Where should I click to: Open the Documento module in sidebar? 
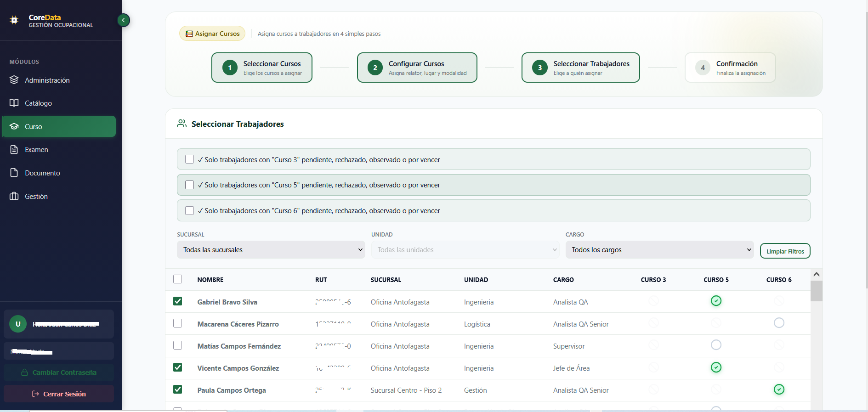pyautogui.click(x=42, y=173)
